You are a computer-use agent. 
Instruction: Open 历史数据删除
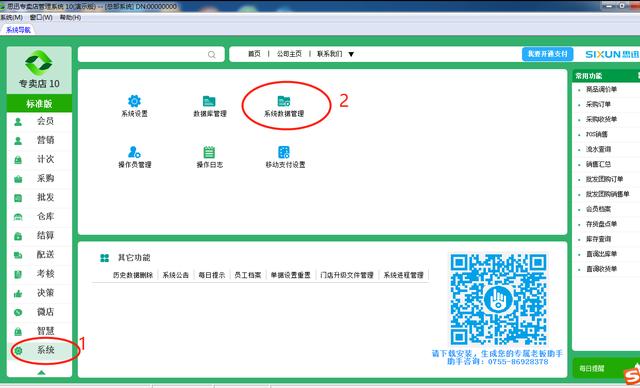(133, 275)
